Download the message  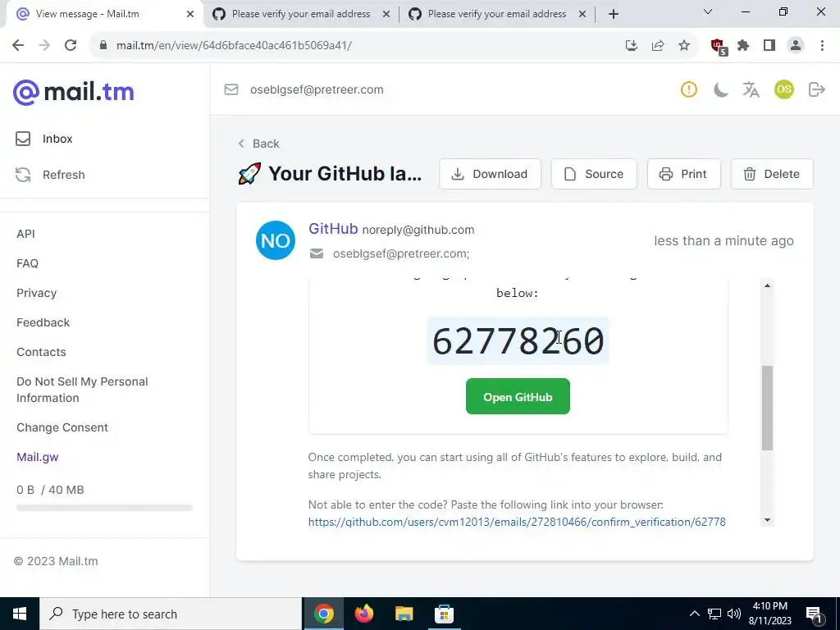[491, 174]
